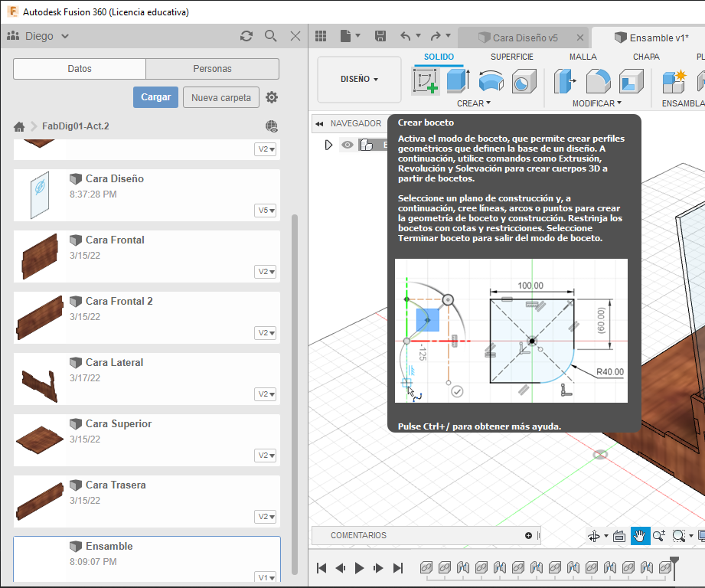705x588 pixels.
Task: Open the Modificar menu dropdown
Action: (x=597, y=103)
